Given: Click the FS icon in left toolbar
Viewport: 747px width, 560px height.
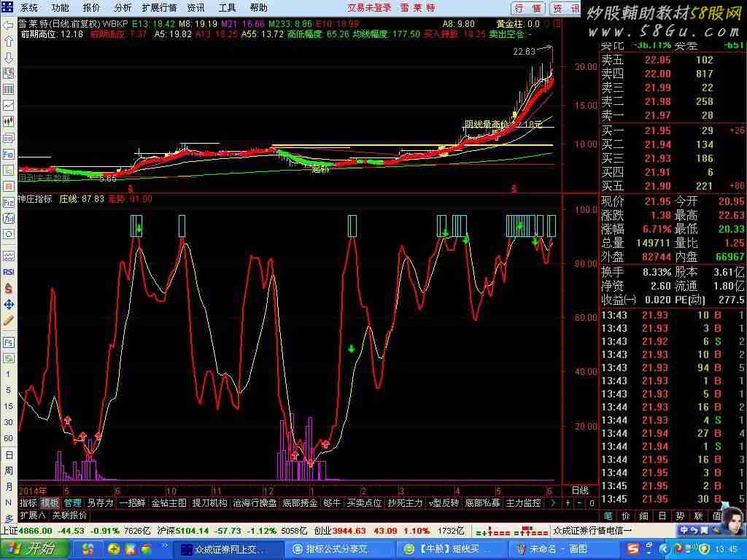Looking at the screenshot, I should click(8, 343).
